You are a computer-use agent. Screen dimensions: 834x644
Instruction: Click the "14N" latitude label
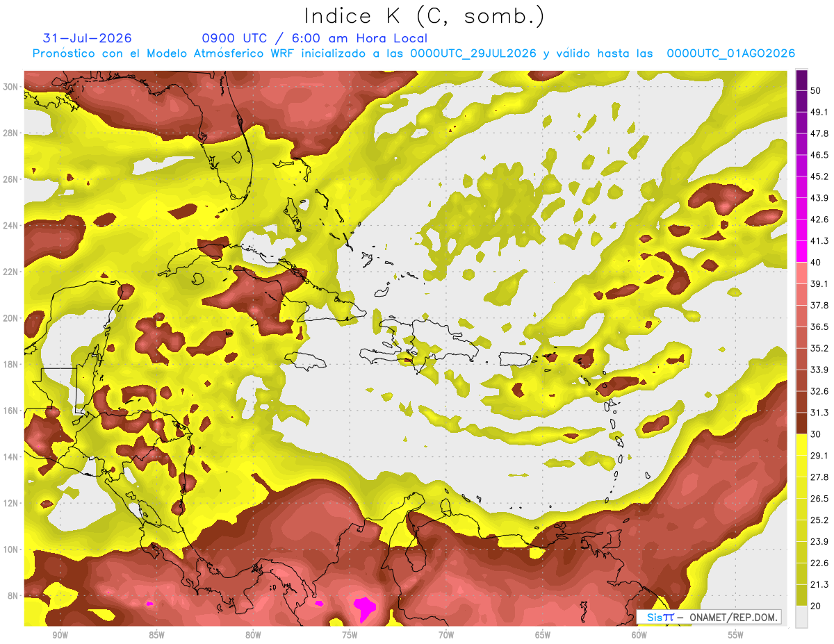(x=10, y=457)
